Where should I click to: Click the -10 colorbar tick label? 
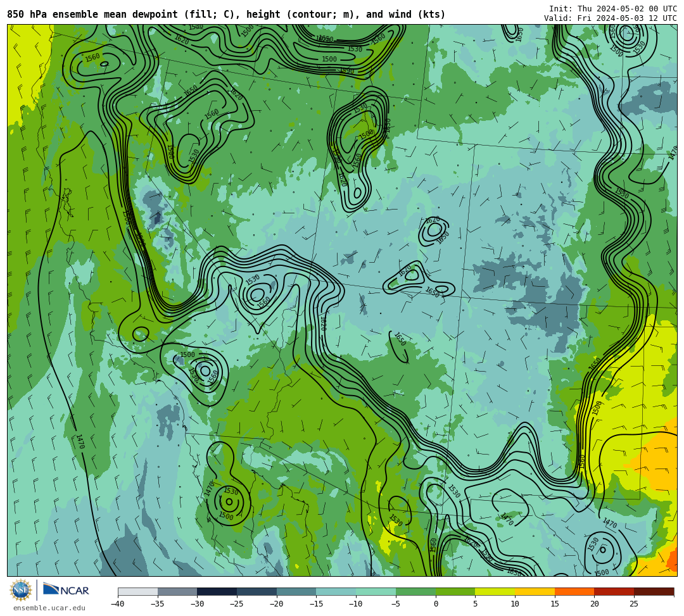click(355, 604)
